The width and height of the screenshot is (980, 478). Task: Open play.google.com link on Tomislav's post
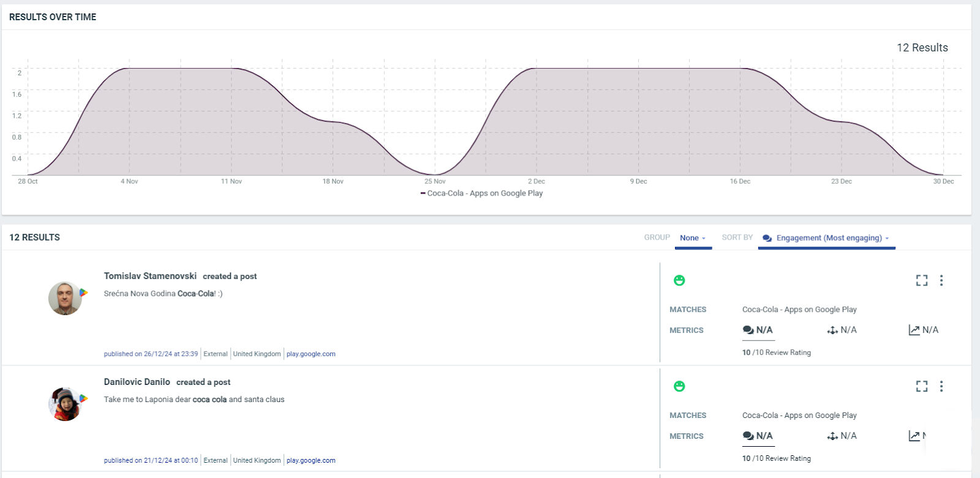(311, 354)
